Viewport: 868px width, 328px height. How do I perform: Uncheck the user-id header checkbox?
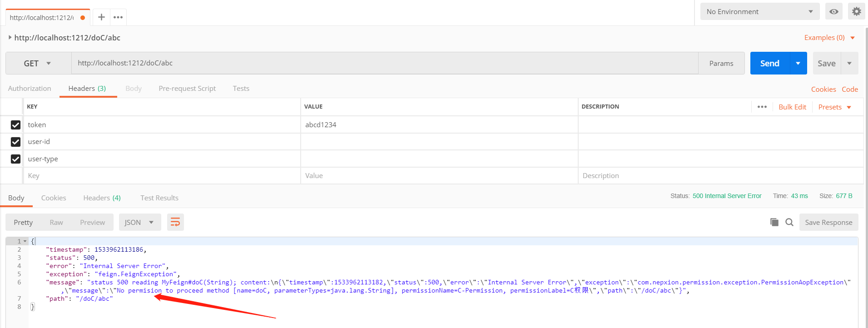16,142
